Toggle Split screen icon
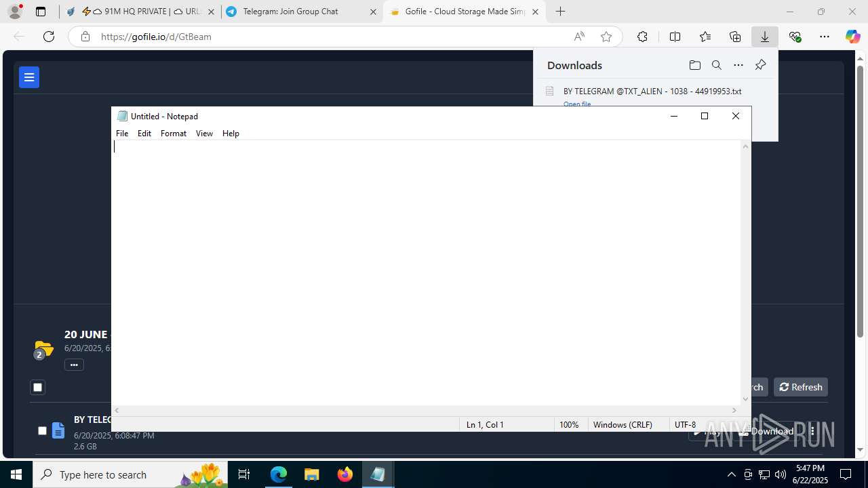Screen dimensions: 868x488 coord(675,37)
